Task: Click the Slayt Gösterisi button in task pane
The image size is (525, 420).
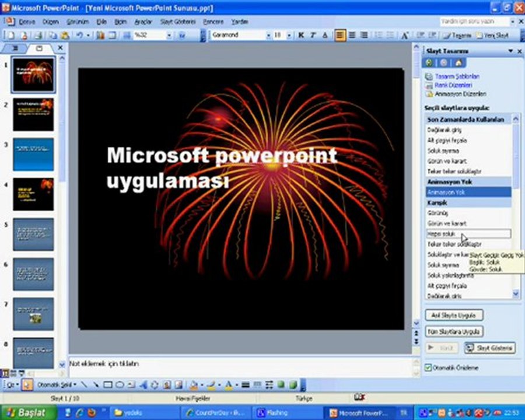Action: tap(490, 348)
